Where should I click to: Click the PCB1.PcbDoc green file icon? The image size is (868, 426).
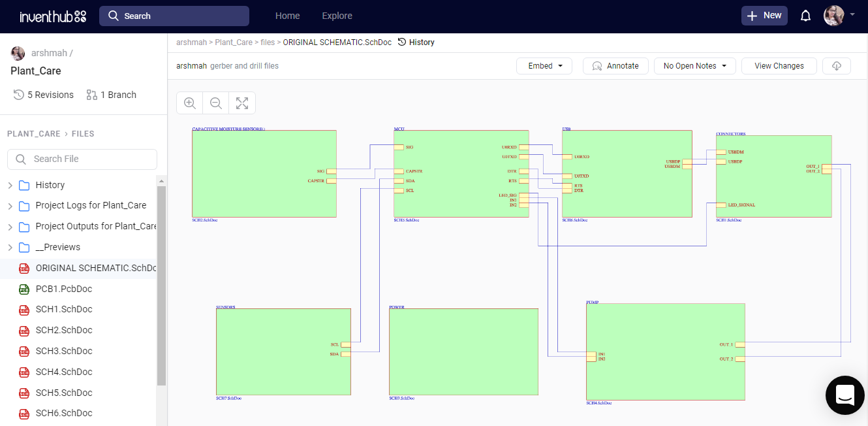coord(24,289)
